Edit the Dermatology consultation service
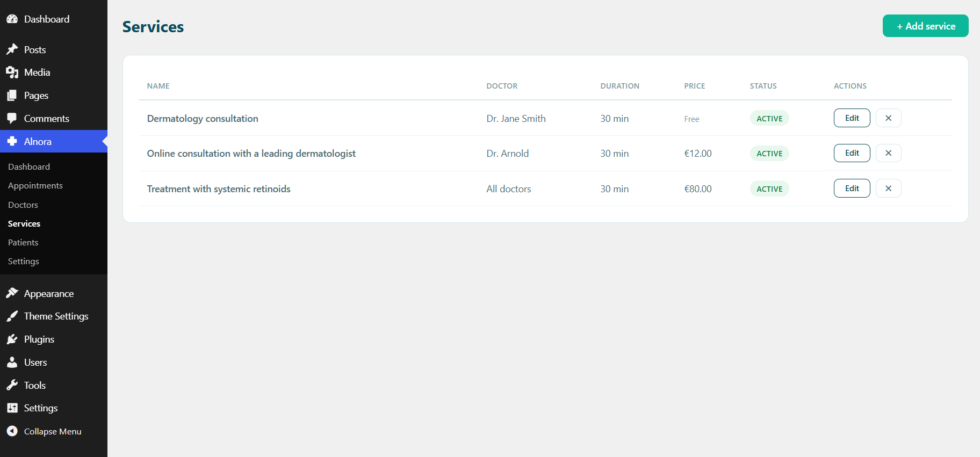The width and height of the screenshot is (980, 457). tap(852, 118)
